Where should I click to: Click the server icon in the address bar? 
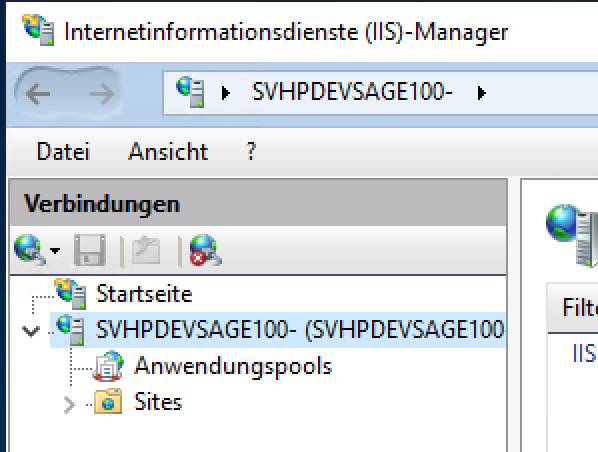tap(190, 92)
